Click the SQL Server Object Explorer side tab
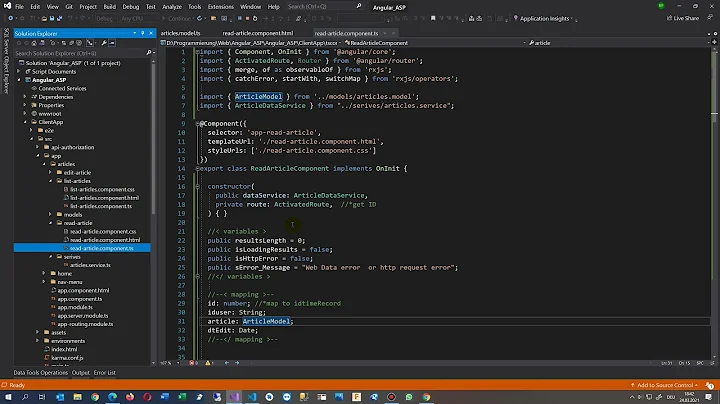The width and height of the screenshot is (720, 404). [x=6, y=61]
